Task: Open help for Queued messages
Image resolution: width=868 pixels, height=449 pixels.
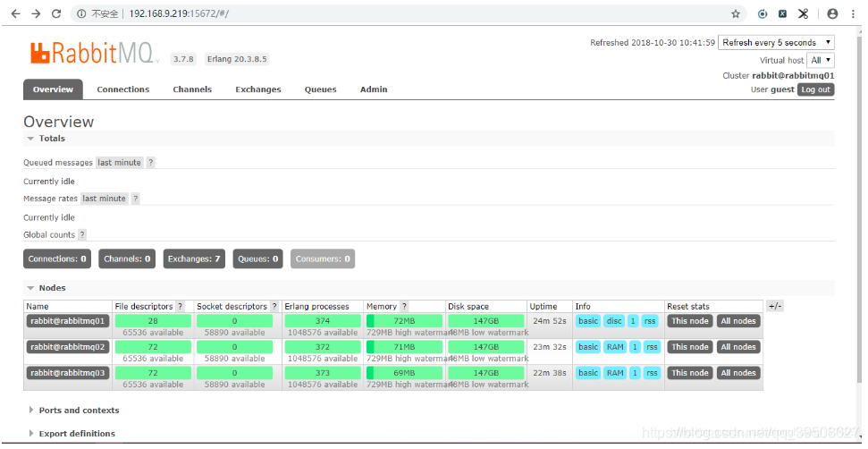Action: point(150,163)
